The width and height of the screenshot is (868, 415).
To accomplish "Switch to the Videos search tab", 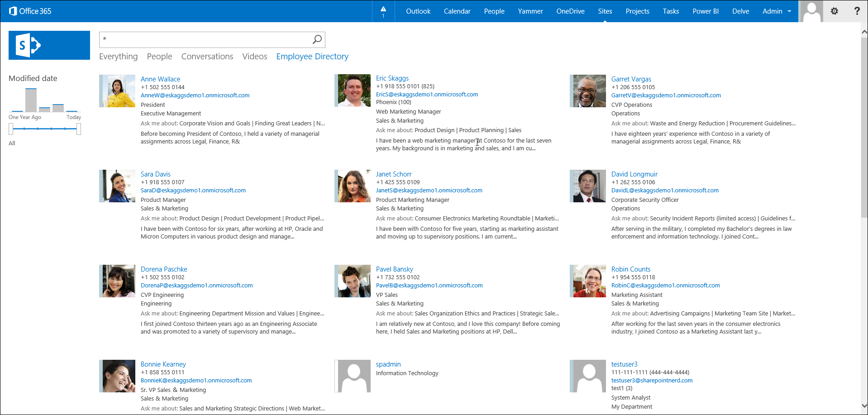I will (255, 56).
